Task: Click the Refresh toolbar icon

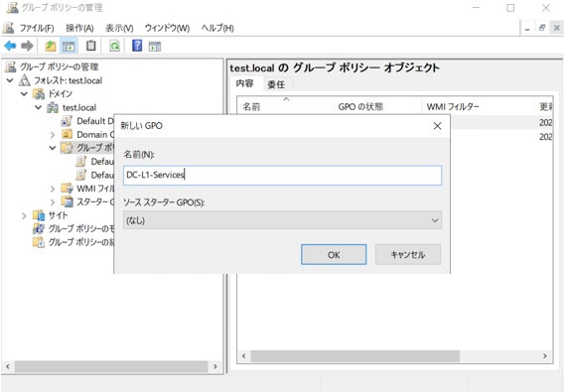Action: click(x=115, y=46)
